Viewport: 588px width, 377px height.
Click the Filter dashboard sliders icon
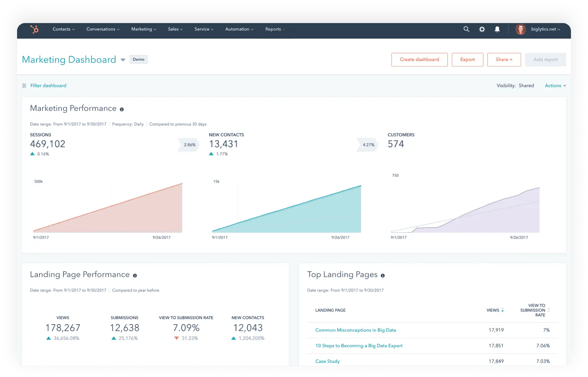point(24,86)
